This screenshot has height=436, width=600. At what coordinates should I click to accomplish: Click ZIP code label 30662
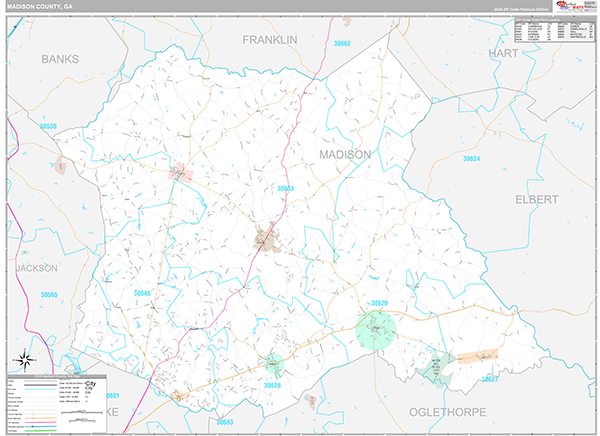[x=342, y=44]
